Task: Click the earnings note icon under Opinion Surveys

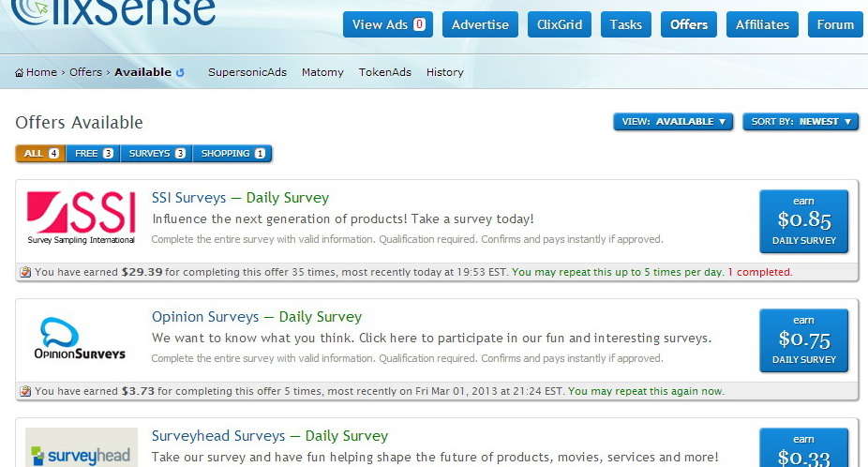Action: (25, 391)
